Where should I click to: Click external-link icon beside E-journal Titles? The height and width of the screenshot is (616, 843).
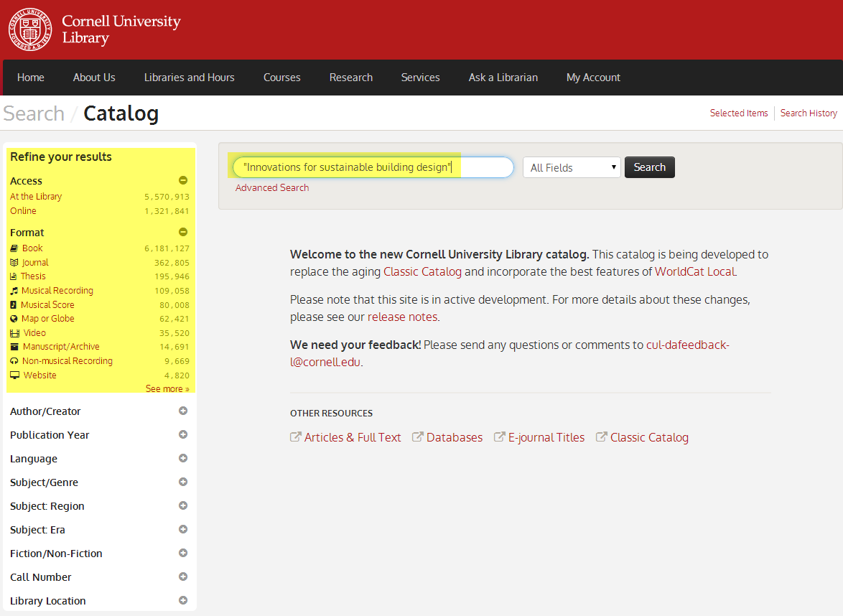tap(500, 437)
